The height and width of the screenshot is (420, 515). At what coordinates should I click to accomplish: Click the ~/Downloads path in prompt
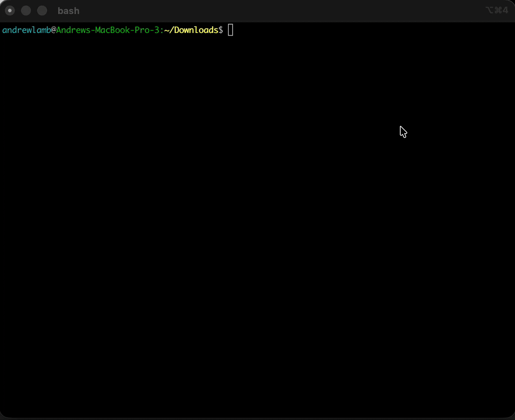(x=191, y=30)
